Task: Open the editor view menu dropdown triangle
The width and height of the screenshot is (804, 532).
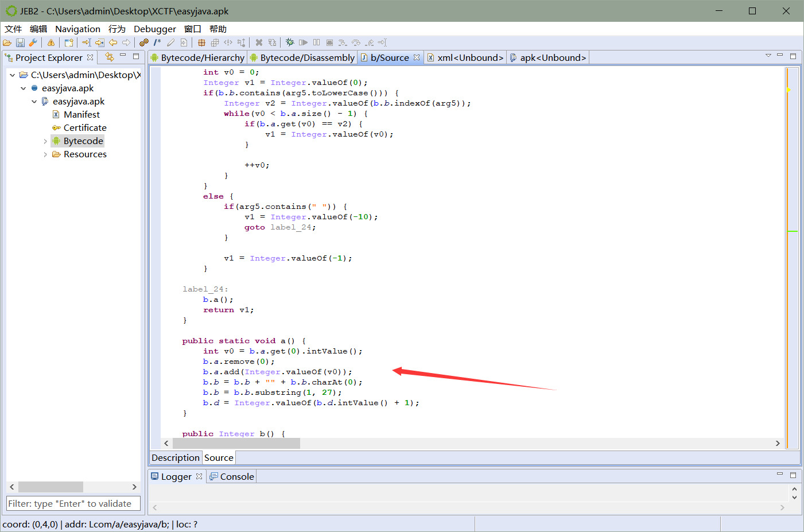Action: pyautogui.click(x=768, y=56)
